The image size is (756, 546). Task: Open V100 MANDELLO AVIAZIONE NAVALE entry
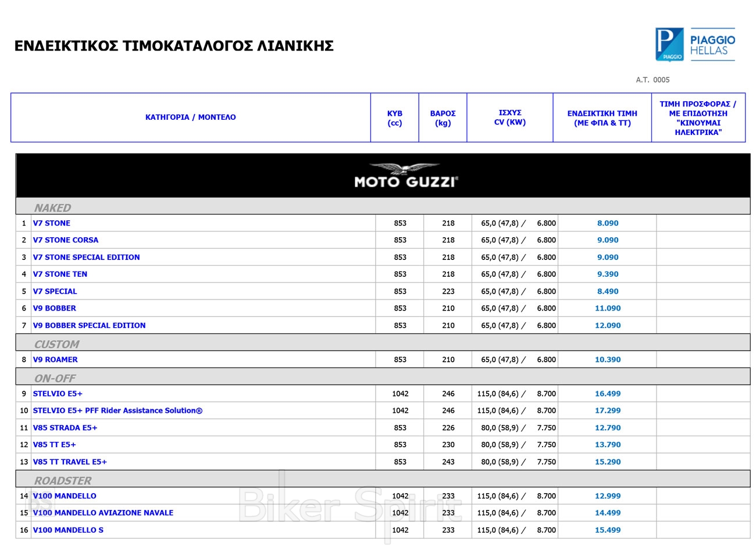pyautogui.click(x=103, y=513)
